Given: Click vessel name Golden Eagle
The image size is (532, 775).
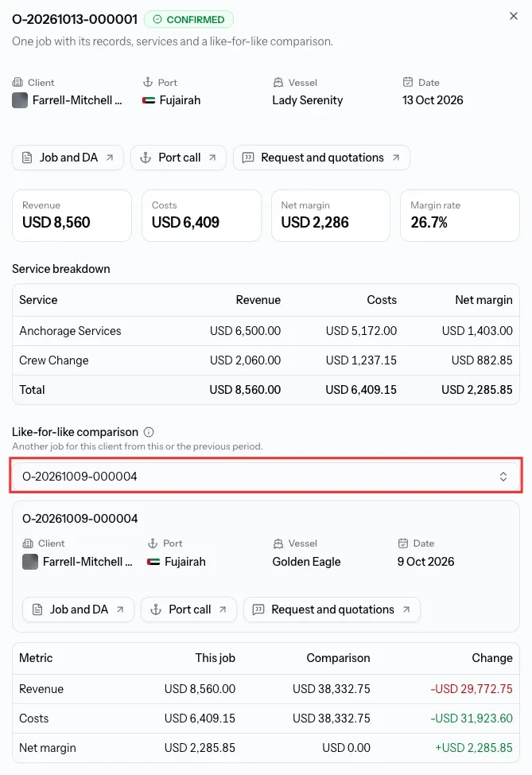Looking at the screenshot, I should point(306,562).
